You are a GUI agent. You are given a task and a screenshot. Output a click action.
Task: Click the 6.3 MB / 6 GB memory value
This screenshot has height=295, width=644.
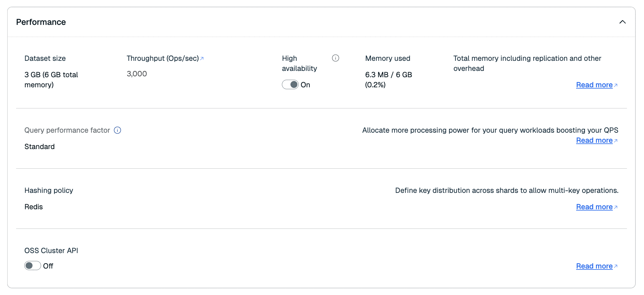pyautogui.click(x=388, y=75)
